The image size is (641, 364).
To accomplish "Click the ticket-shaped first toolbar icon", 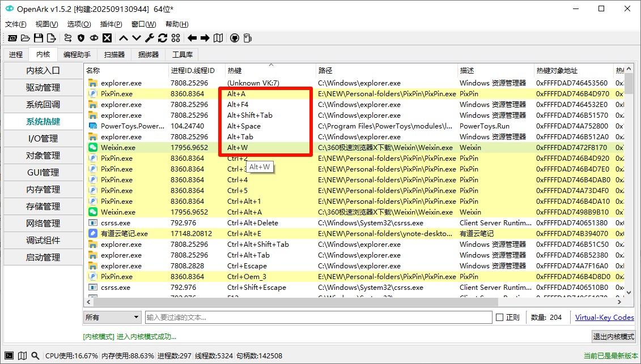I will click(x=12, y=38).
